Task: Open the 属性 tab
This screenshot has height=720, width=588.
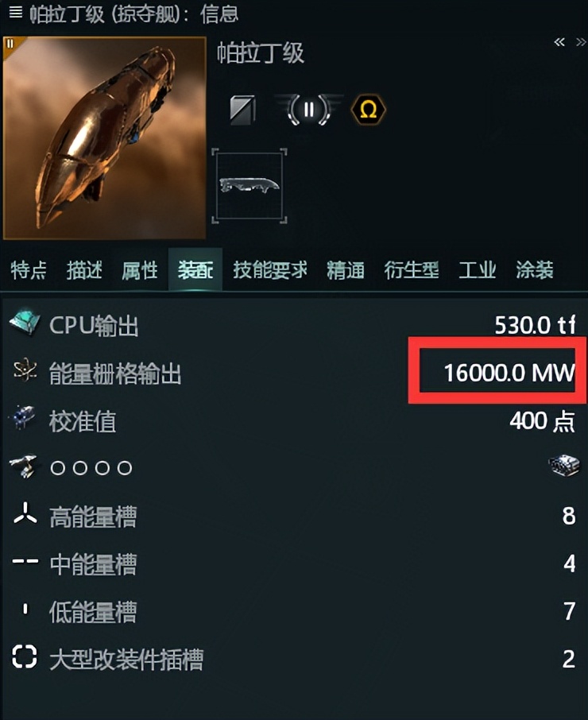Action: coord(140,270)
